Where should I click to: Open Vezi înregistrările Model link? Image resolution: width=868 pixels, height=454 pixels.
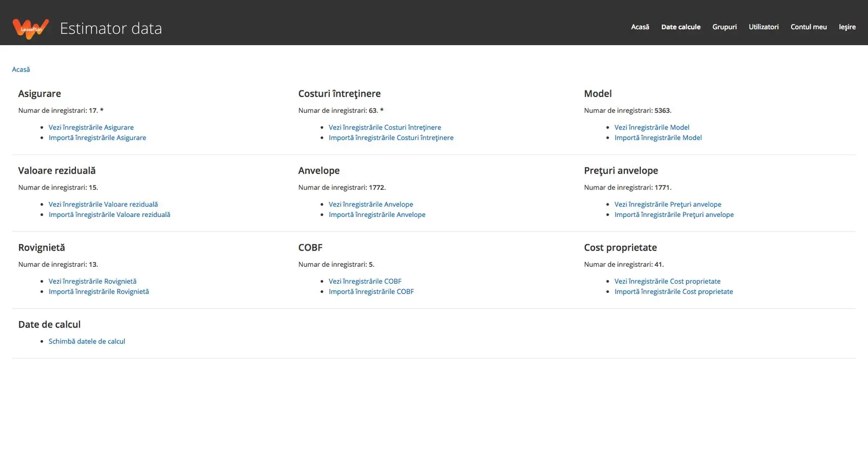point(652,127)
